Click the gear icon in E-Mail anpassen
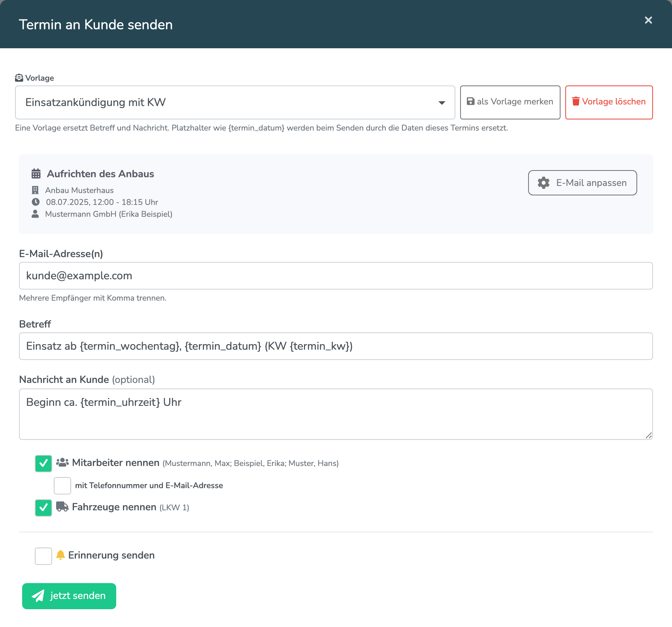This screenshot has height=627, width=672. tap(544, 183)
